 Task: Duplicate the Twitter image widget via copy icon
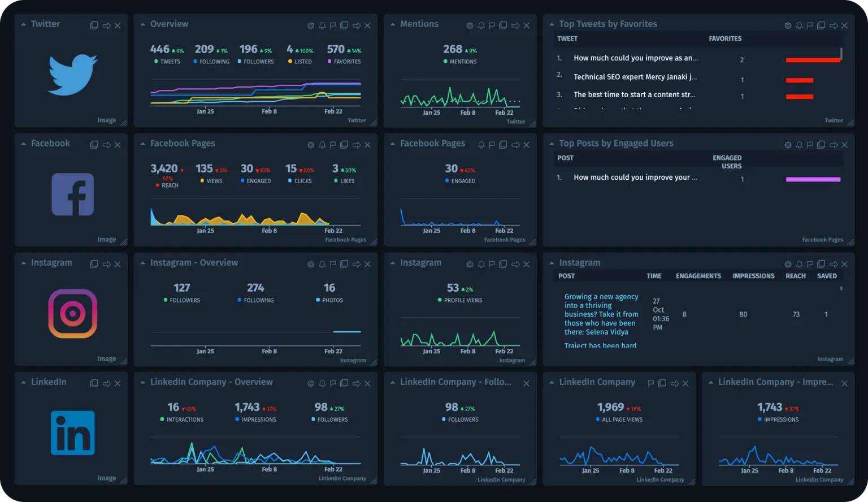pyautogui.click(x=94, y=25)
